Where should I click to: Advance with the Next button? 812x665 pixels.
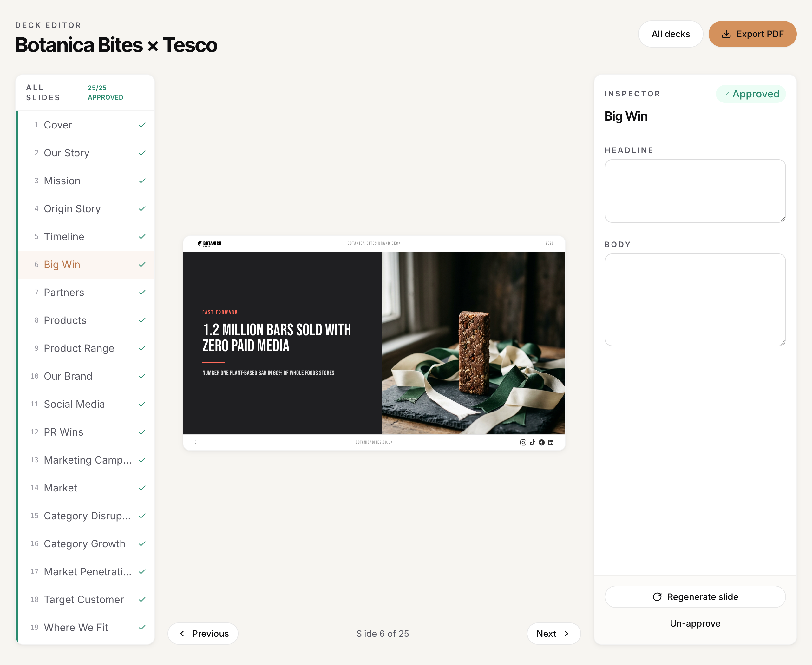(553, 634)
